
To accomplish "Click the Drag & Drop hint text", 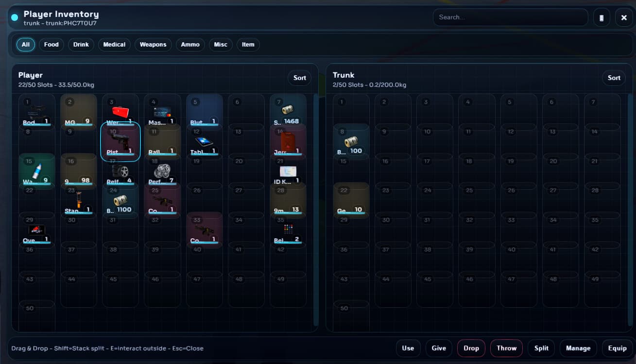I will [x=107, y=348].
